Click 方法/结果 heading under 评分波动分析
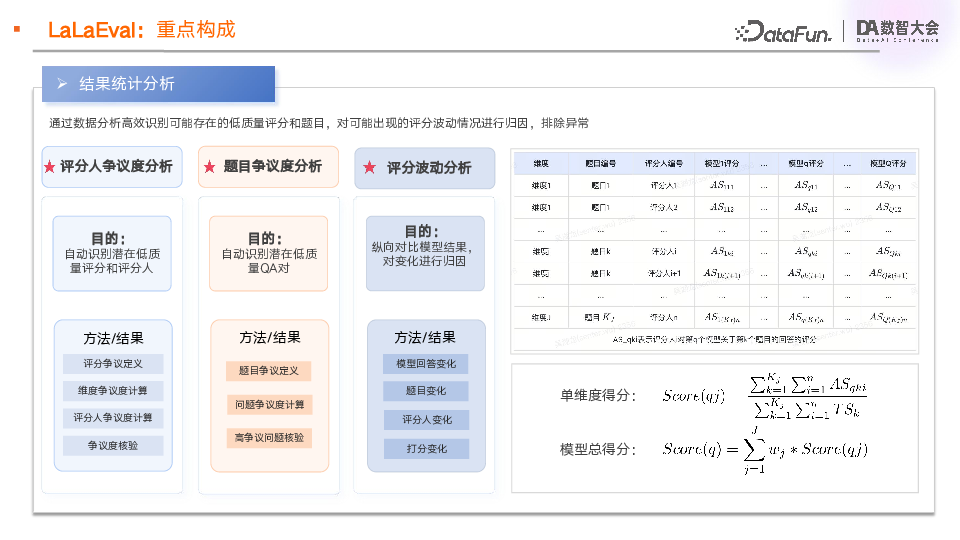Image resolution: width=960 pixels, height=540 pixels. [x=425, y=338]
